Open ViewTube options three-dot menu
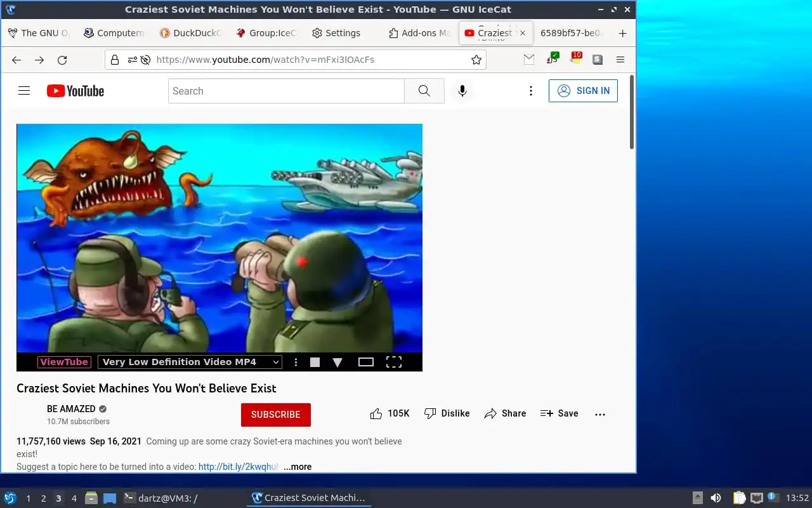This screenshot has width=812, height=508. coord(296,362)
